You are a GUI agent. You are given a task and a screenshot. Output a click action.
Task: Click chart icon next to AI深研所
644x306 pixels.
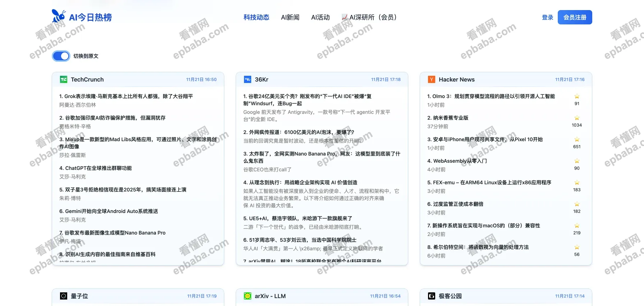[x=345, y=17]
